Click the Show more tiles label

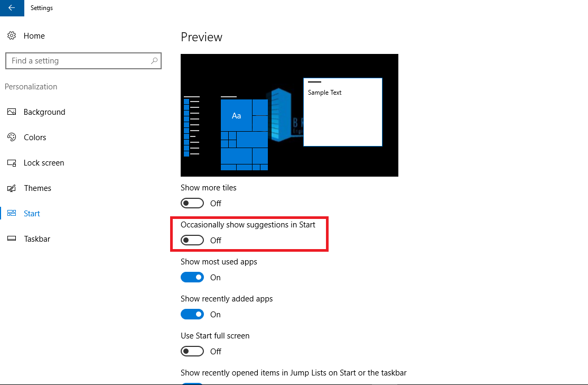click(x=209, y=188)
